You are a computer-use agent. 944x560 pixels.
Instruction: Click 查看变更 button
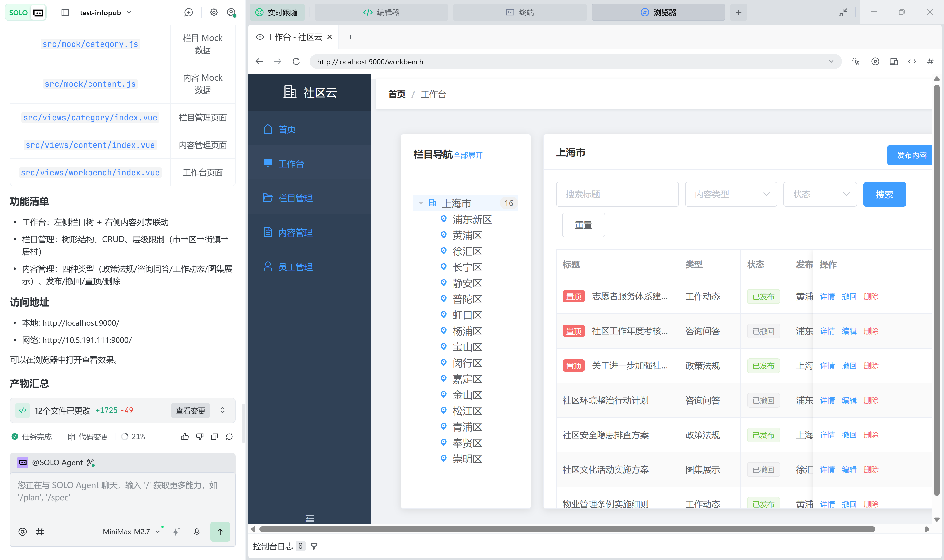[191, 411]
